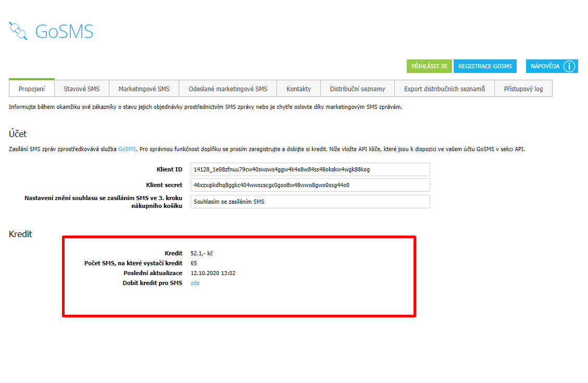Click the date '12.10.2020 13:02'

click(x=213, y=273)
